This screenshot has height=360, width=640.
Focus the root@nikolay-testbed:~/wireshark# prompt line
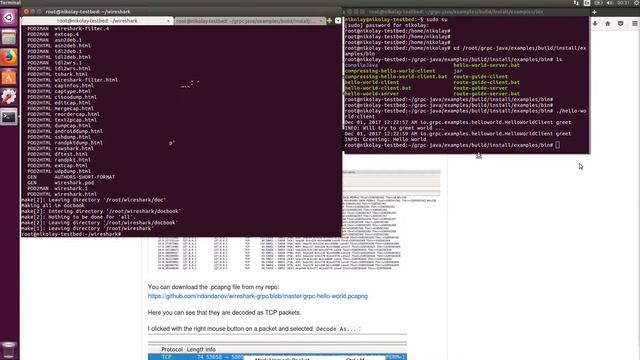pyautogui.click(x=71, y=234)
